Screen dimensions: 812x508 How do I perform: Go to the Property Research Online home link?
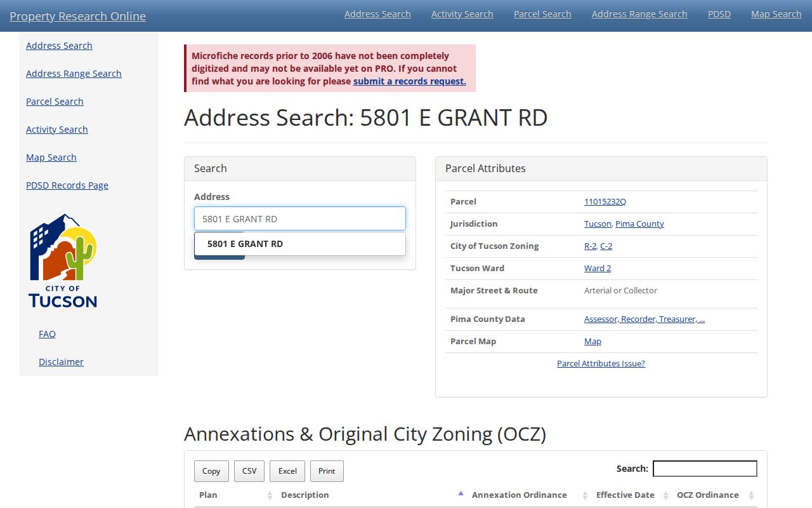[x=77, y=17]
